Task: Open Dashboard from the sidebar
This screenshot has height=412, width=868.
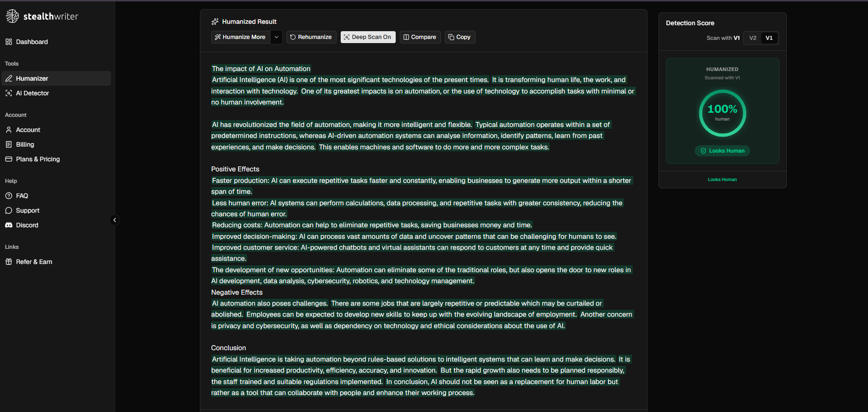Action: click(56, 42)
